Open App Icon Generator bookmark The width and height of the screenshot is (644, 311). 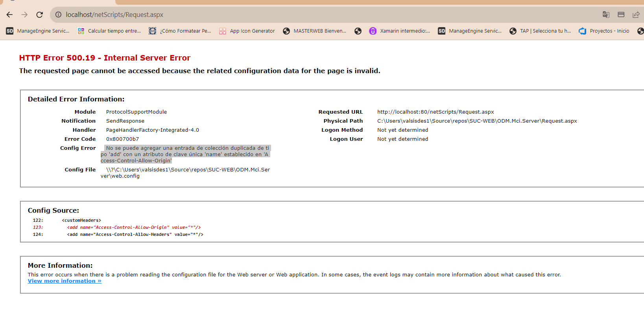coord(247,31)
